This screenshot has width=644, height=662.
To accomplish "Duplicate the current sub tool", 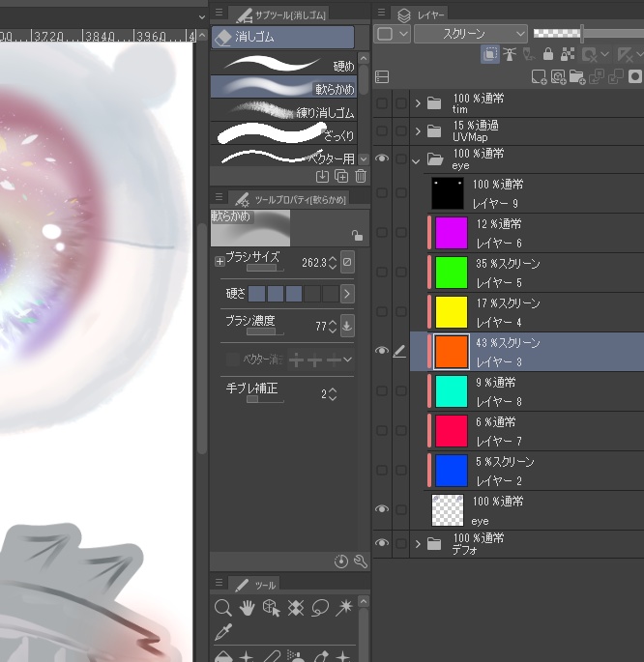I will [341, 176].
